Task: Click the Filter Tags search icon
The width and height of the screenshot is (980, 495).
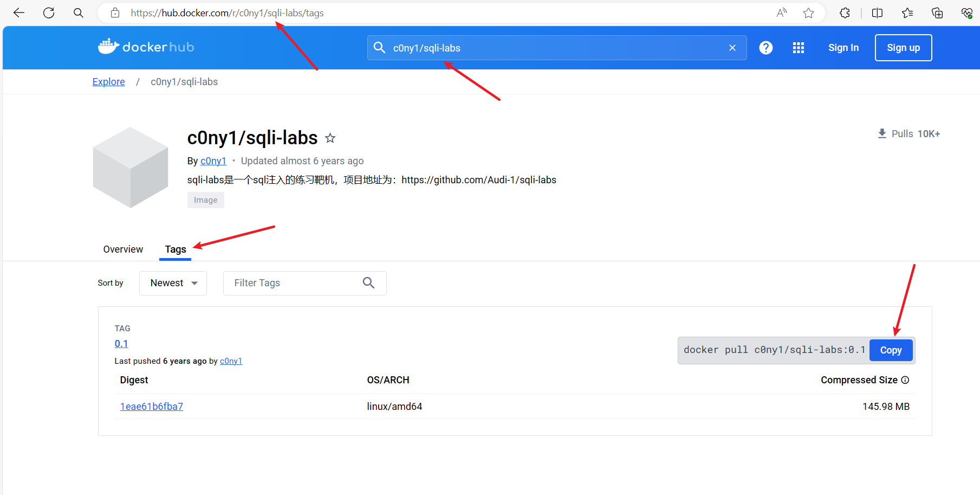Action: (x=369, y=283)
